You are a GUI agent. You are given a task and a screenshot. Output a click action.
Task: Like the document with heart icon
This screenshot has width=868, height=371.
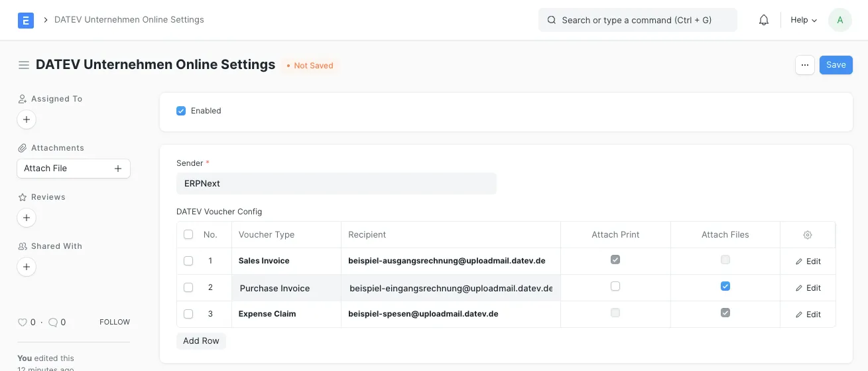23,323
